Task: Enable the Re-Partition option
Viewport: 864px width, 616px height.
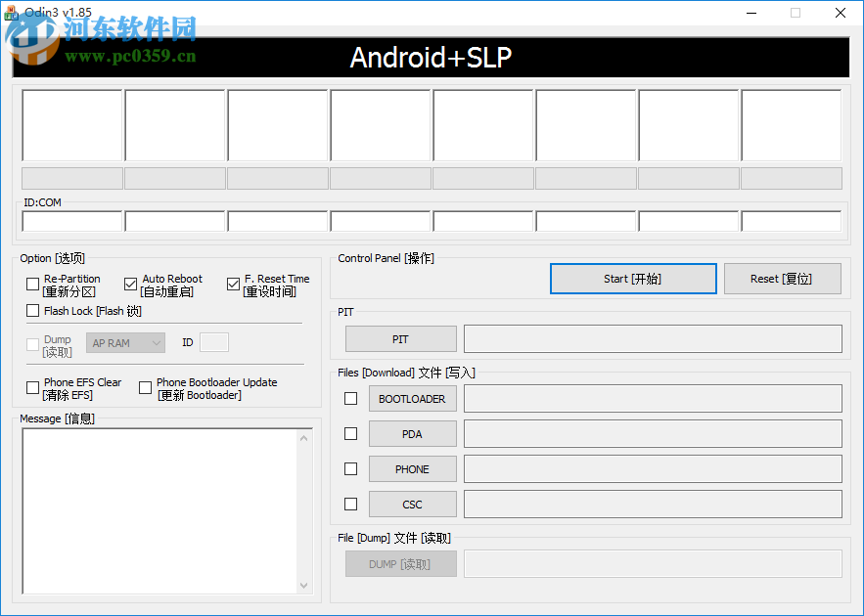Action: 32,284
